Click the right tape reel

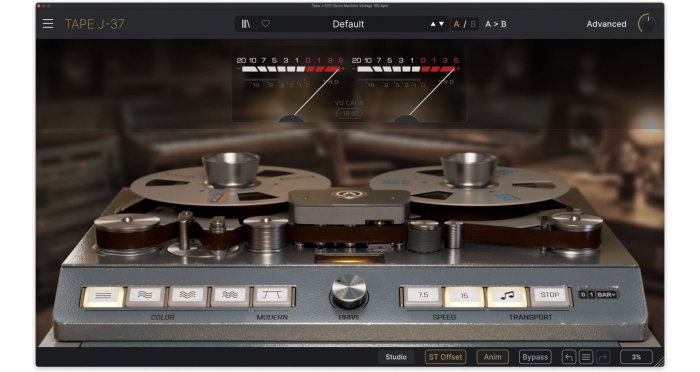pyautogui.click(x=469, y=181)
